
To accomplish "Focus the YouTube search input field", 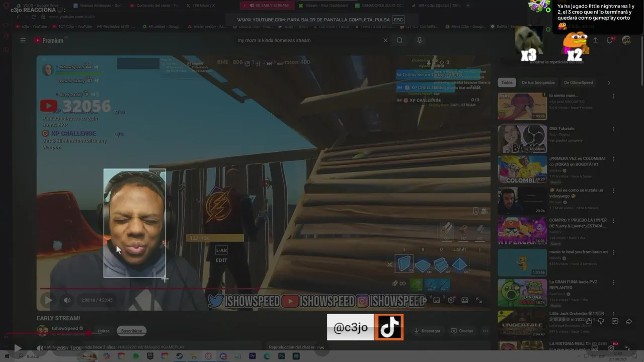I will [307, 40].
